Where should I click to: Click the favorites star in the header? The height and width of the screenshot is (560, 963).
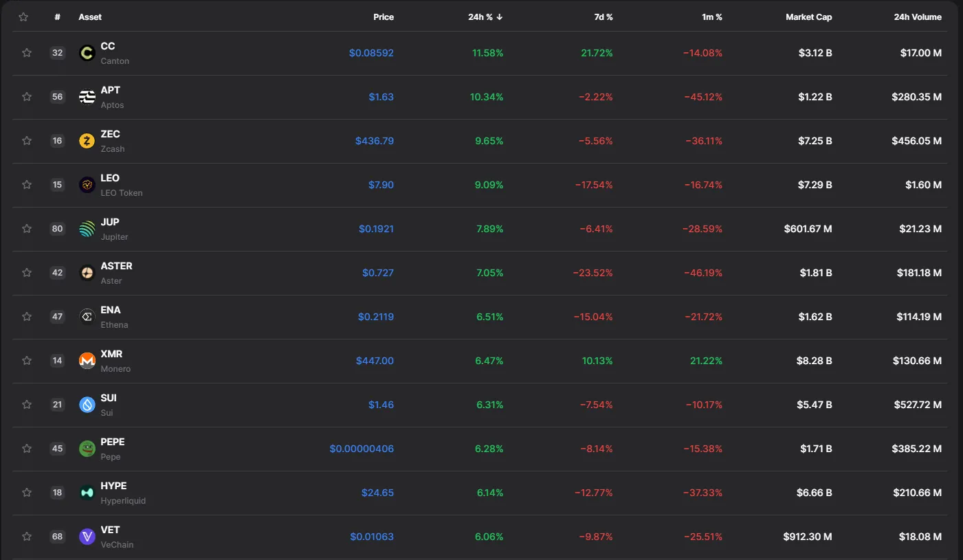[x=23, y=17]
